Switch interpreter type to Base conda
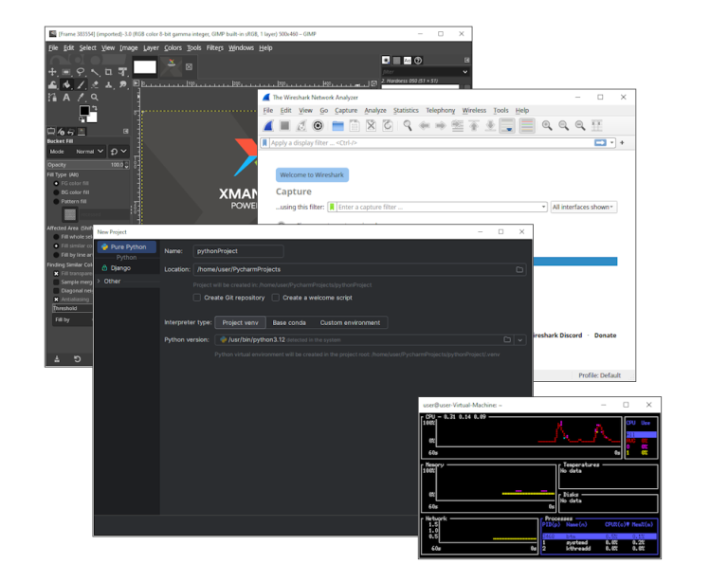The width and height of the screenshot is (728, 582). tap(288, 322)
